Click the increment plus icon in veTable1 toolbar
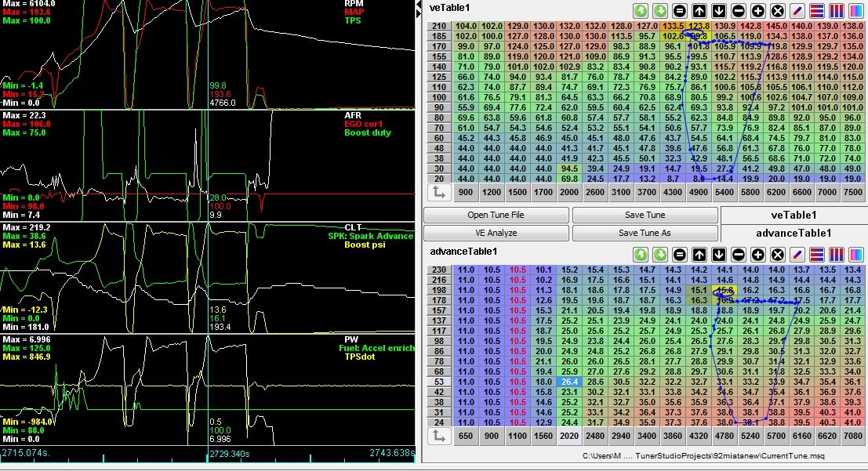The width and height of the screenshot is (868, 471). [757, 11]
